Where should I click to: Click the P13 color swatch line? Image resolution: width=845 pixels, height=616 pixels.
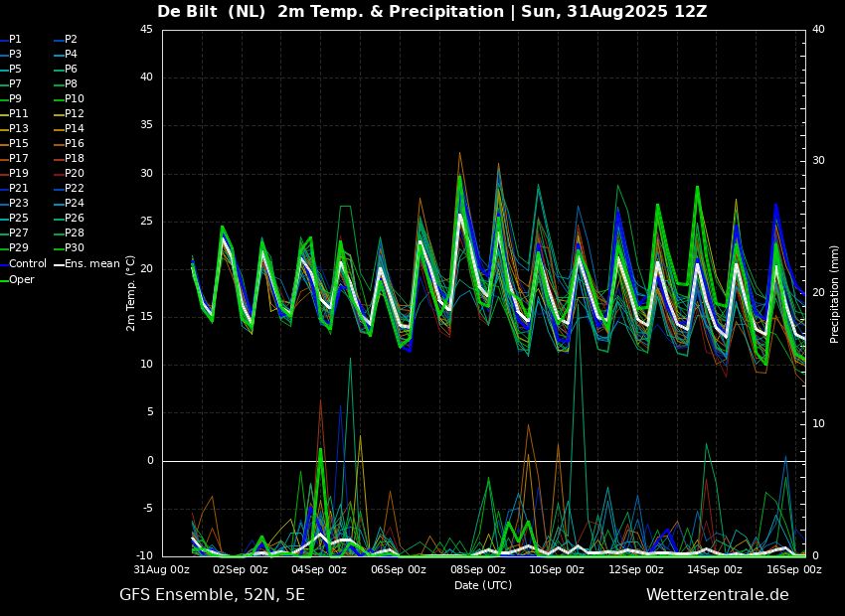tap(4, 129)
